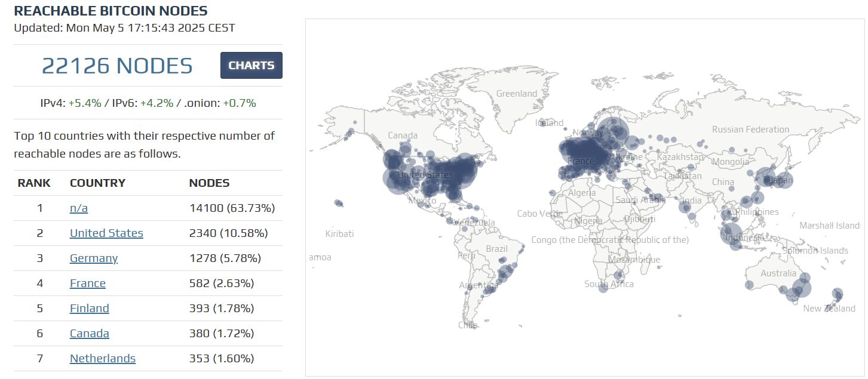
Task: Click the 1278 (5.78%) node count
Action: tap(225, 258)
